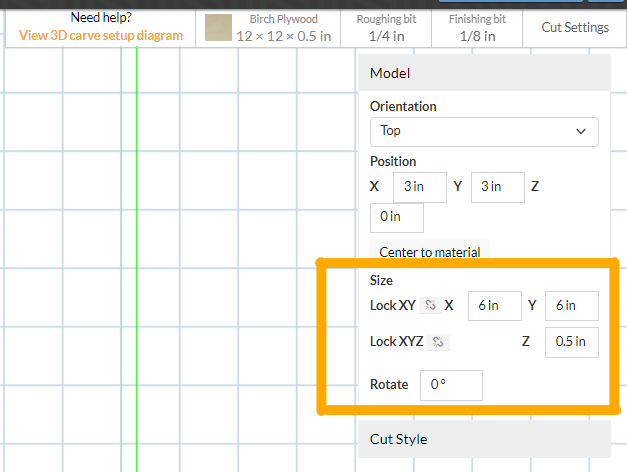Click the Size X input field
Image resolution: width=627 pixels, height=472 pixels.
point(495,305)
